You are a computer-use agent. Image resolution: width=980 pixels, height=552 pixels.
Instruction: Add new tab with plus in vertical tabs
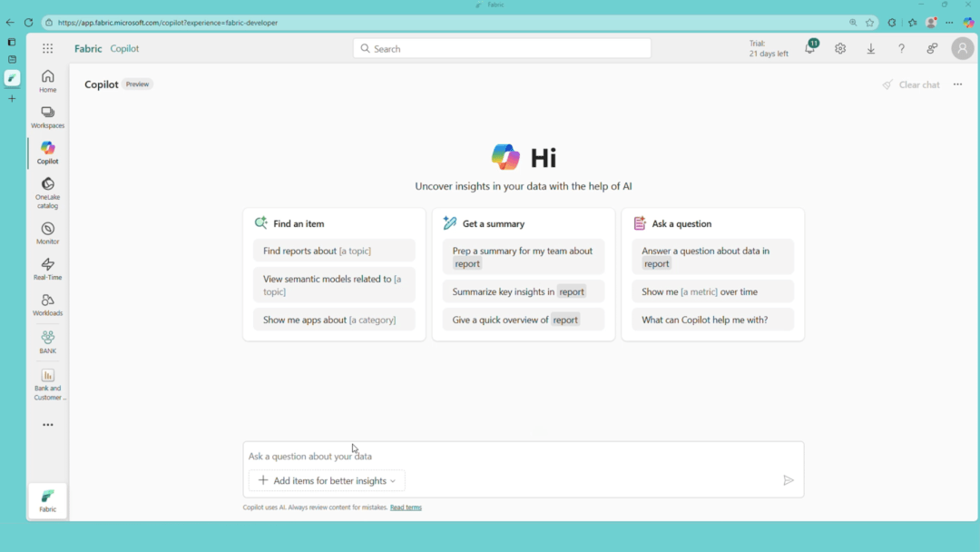tap(12, 98)
